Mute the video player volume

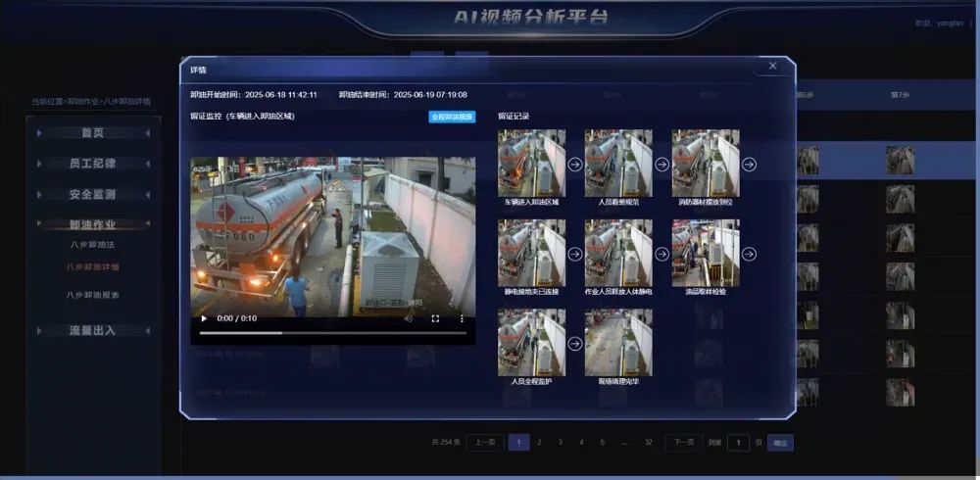coord(409,318)
